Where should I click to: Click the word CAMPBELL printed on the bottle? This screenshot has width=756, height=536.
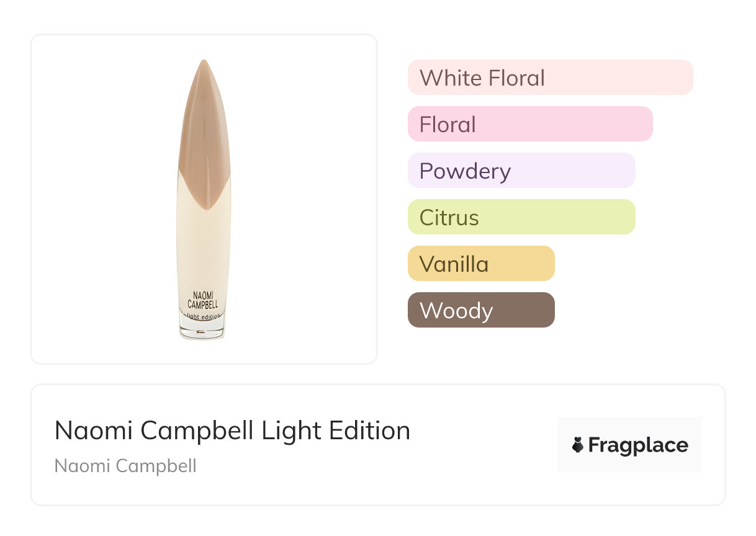click(204, 304)
